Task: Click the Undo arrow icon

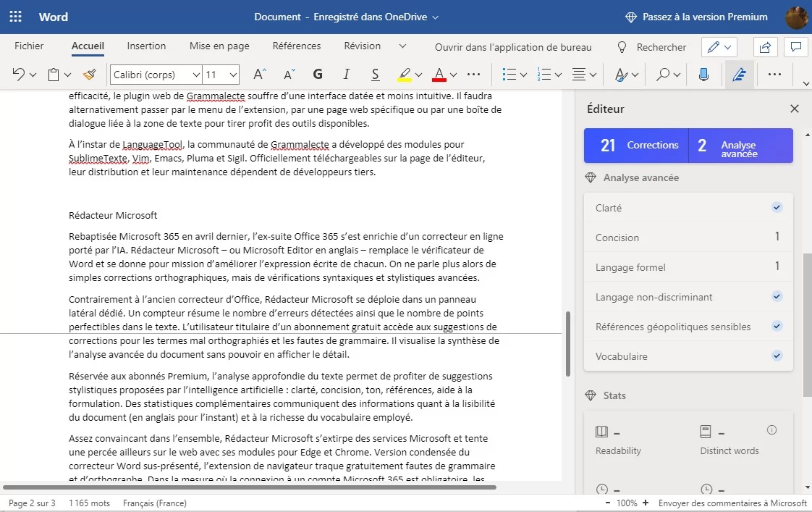Action: 18,74
